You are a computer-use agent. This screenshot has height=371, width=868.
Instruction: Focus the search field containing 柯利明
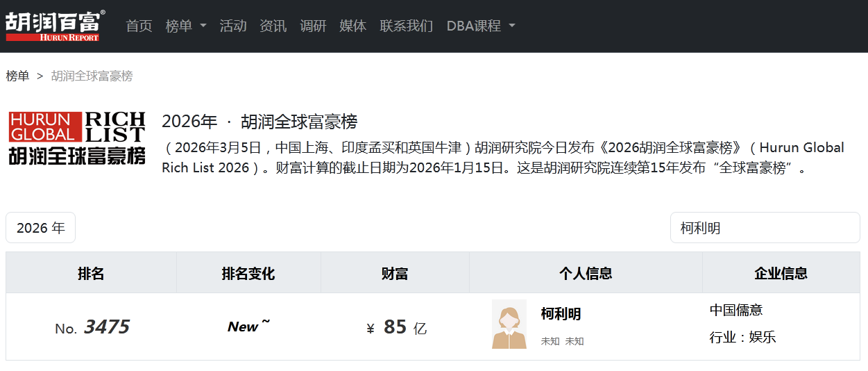point(765,228)
